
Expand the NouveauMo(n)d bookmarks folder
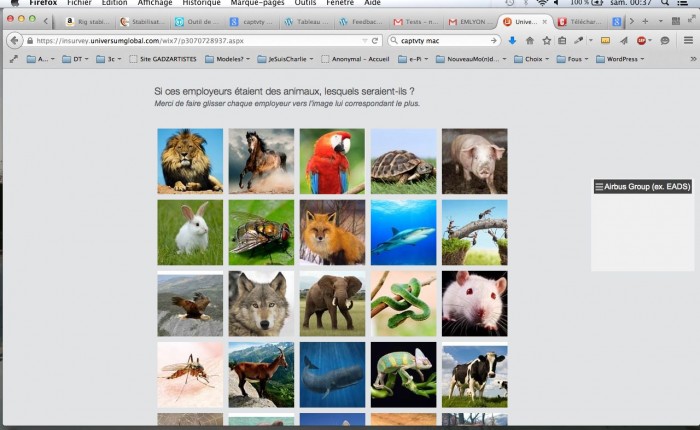tap(471, 59)
